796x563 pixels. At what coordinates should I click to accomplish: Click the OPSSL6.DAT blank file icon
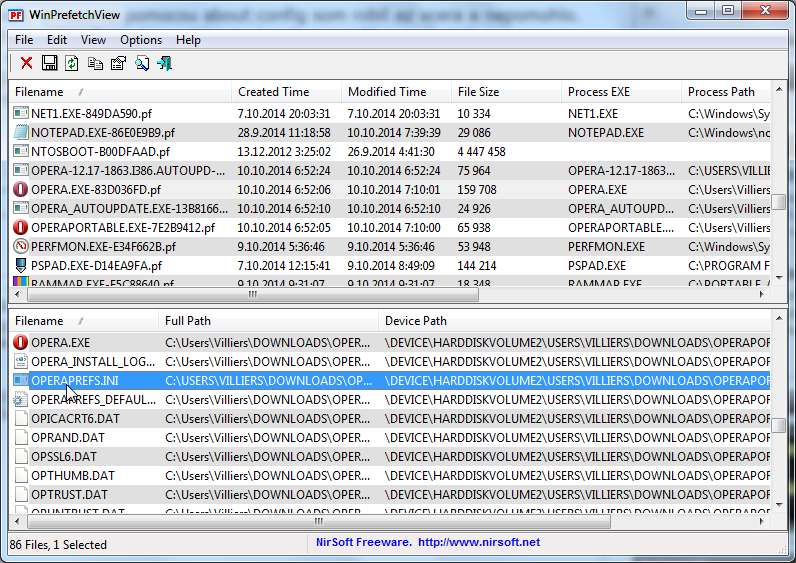point(20,456)
